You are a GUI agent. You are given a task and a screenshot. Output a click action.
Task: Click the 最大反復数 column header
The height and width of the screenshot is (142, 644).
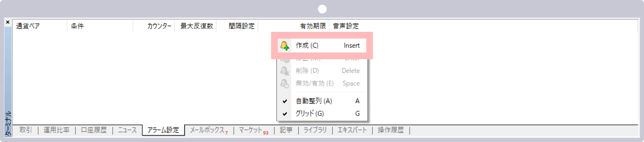click(197, 26)
